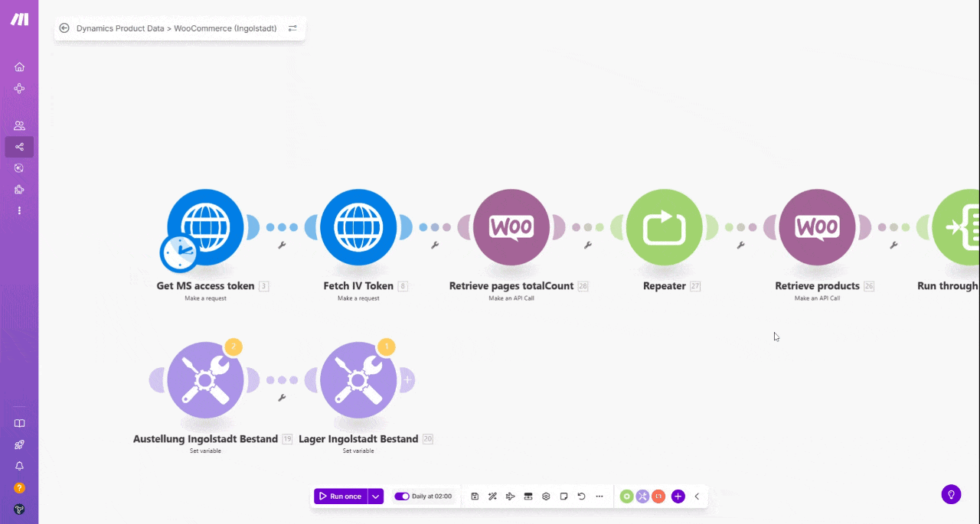Open the sidebar vertical three-dots menu

click(19, 210)
